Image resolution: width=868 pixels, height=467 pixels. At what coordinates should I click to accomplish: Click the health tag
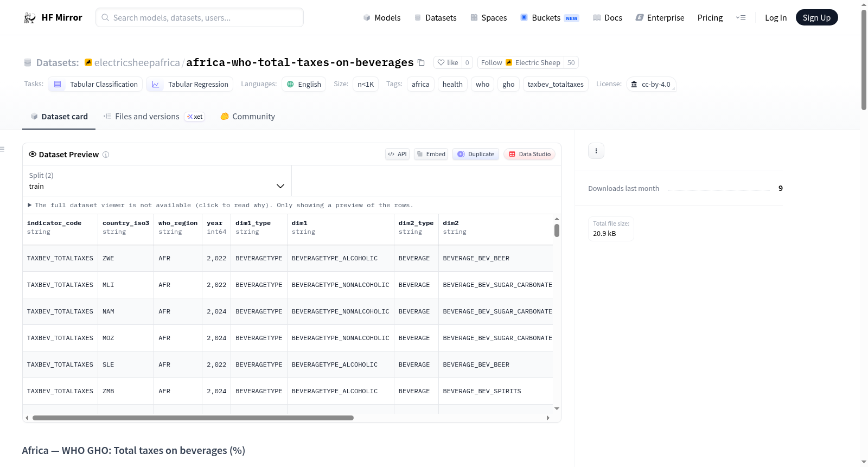(452, 84)
